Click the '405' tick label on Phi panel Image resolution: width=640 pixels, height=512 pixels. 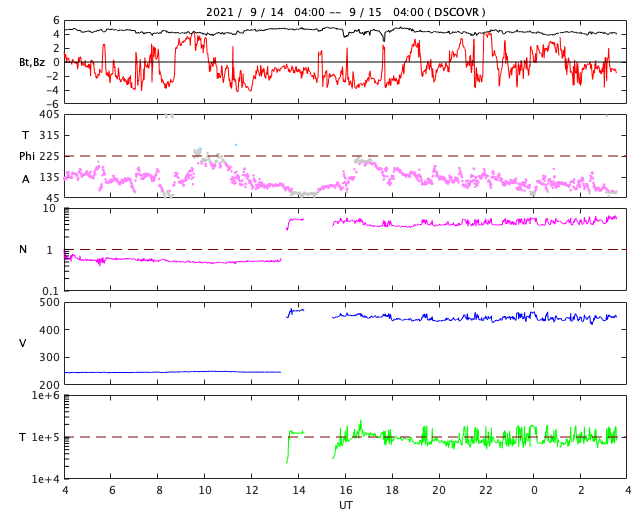click(x=49, y=114)
